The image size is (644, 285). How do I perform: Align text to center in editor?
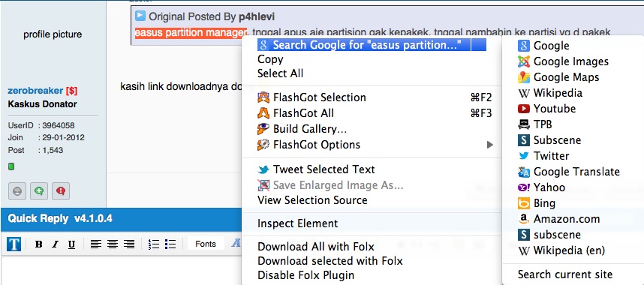tap(113, 244)
